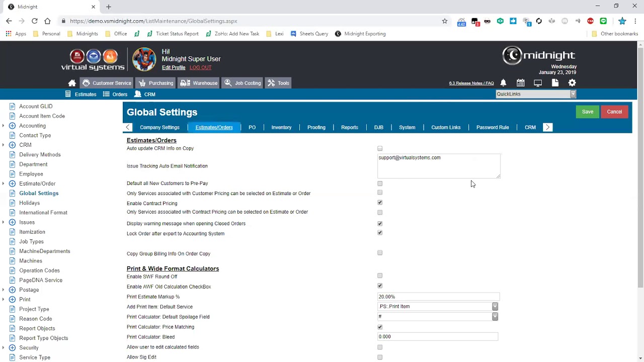Switch to the Password Rule tab
This screenshot has height=362, width=644.
(493, 128)
